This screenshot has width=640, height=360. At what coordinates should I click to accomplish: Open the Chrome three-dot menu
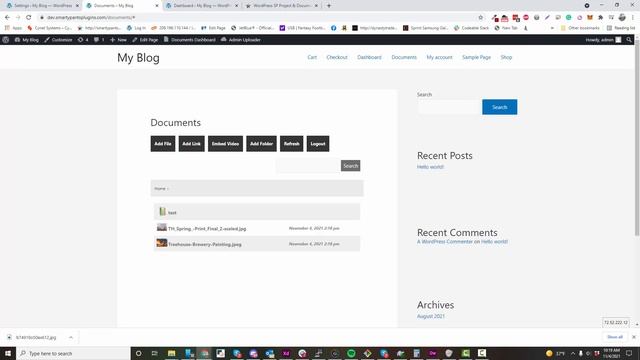coord(633,18)
